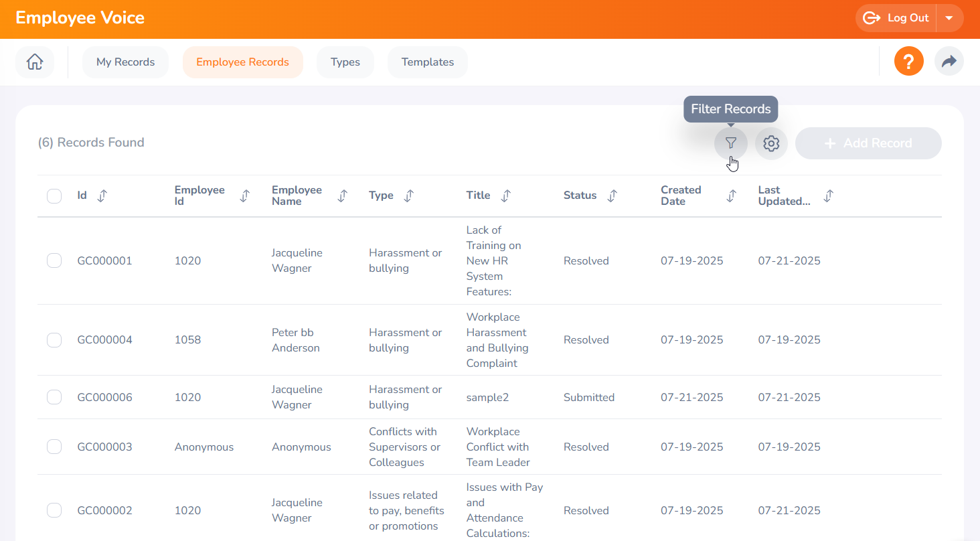Open table settings gear icon

tap(771, 143)
